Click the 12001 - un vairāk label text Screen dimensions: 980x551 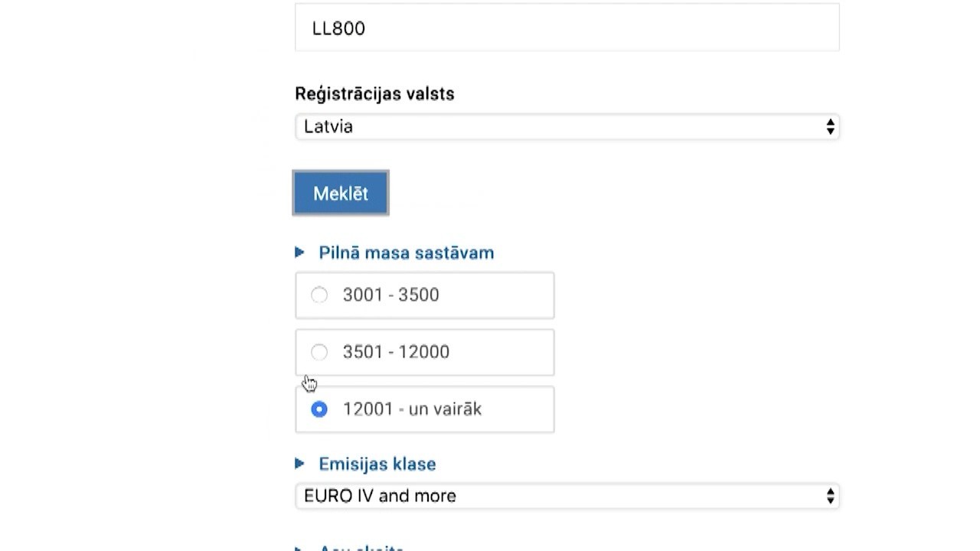412,409
